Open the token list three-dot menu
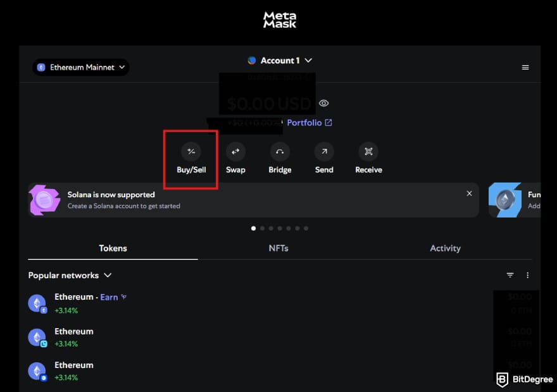This screenshot has height=392, width=557. point(527,275)
